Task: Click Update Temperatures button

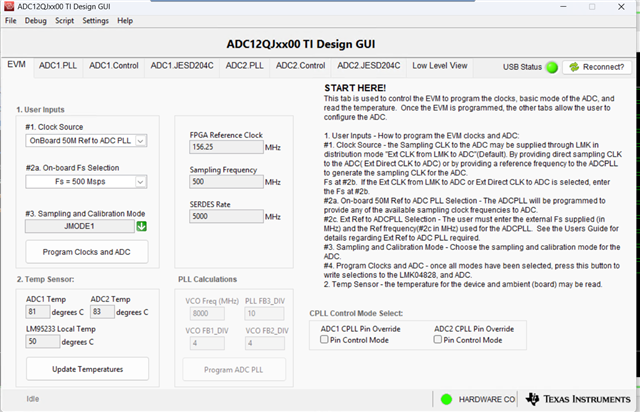Action: (87, 369)
